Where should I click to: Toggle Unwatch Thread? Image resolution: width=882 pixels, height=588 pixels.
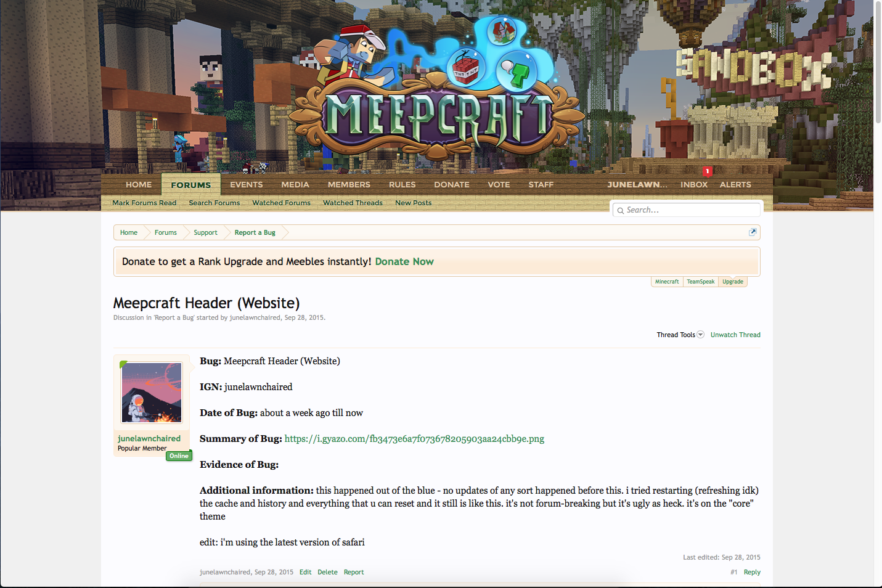735,335
